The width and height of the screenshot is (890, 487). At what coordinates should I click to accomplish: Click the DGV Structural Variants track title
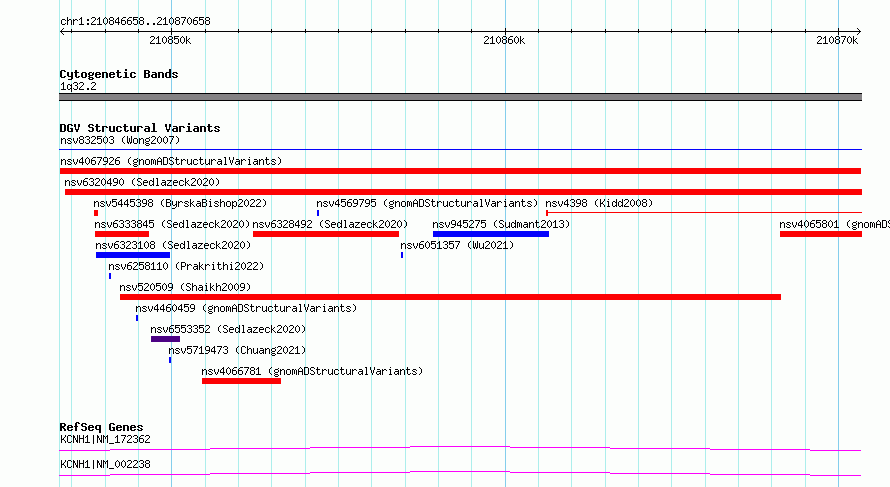140,128
